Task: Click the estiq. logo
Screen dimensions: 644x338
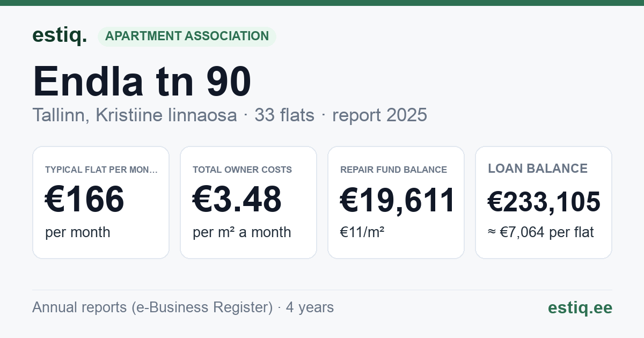Action: coord(60,35)
